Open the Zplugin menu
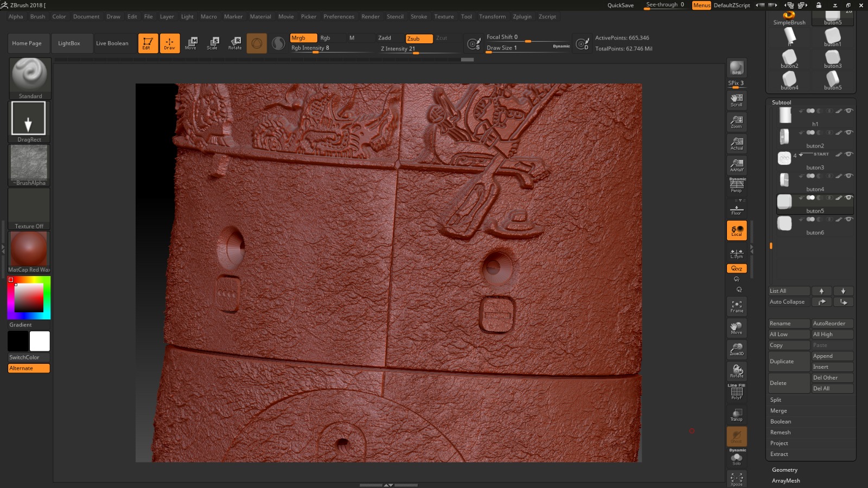This screenshot has height=488, width=868. tap(522, 17)
